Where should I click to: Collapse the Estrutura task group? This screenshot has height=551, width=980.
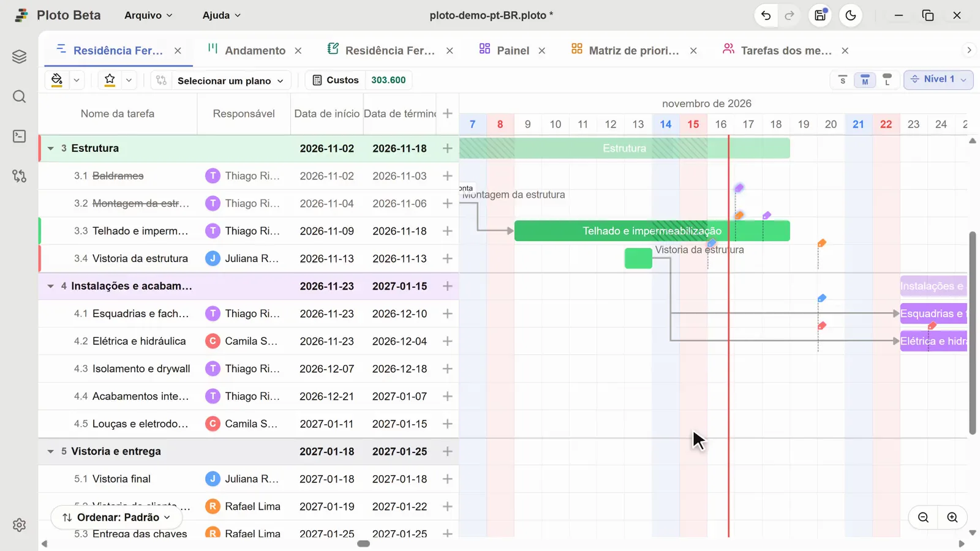click(x=51, y=148)
